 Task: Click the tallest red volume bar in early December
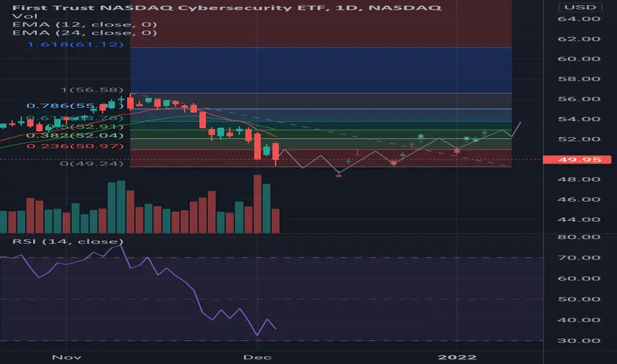tap(258, 204)
